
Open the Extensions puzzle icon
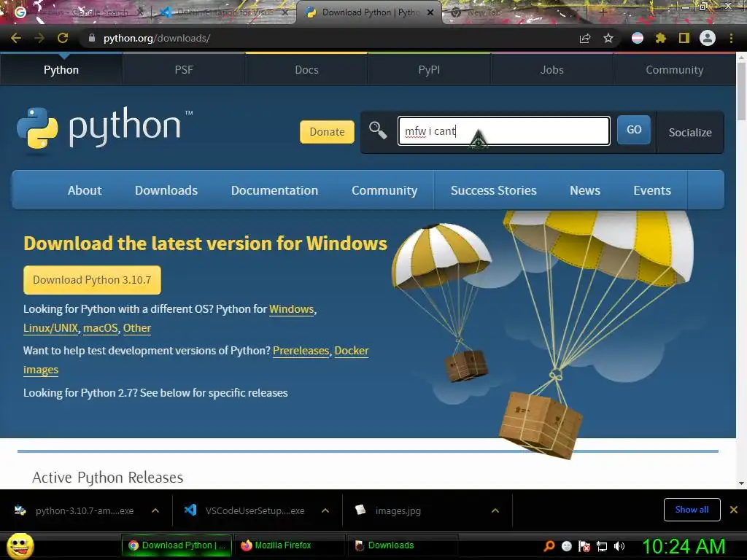tap(661, 38)
